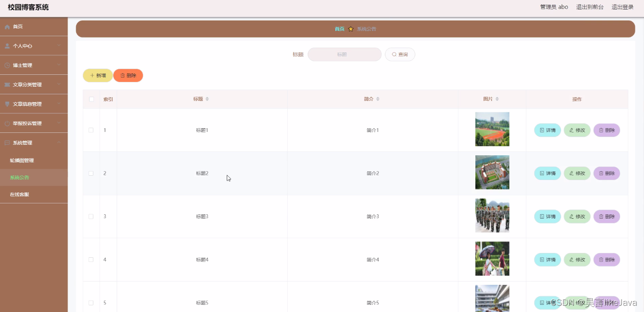Click the clock icon beside 博主管理
The image size is (644, 312).
(x=7, y=65)
